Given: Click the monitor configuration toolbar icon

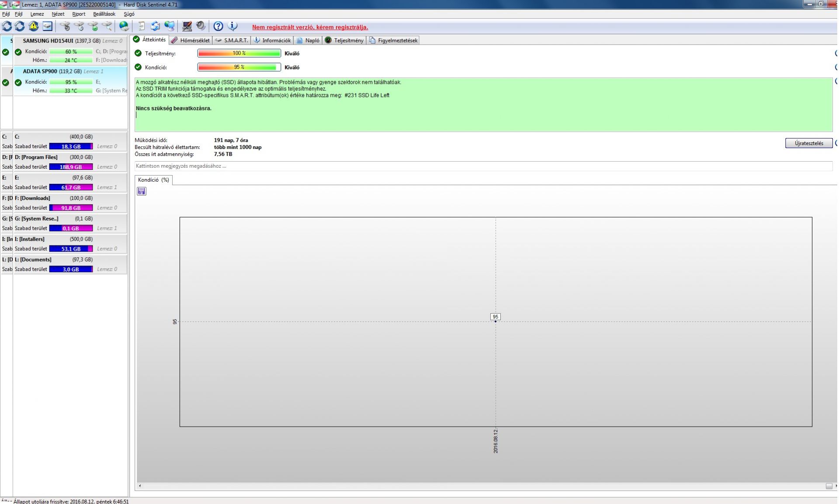Looking at the screenshot, I should click(x=187, y=26).
